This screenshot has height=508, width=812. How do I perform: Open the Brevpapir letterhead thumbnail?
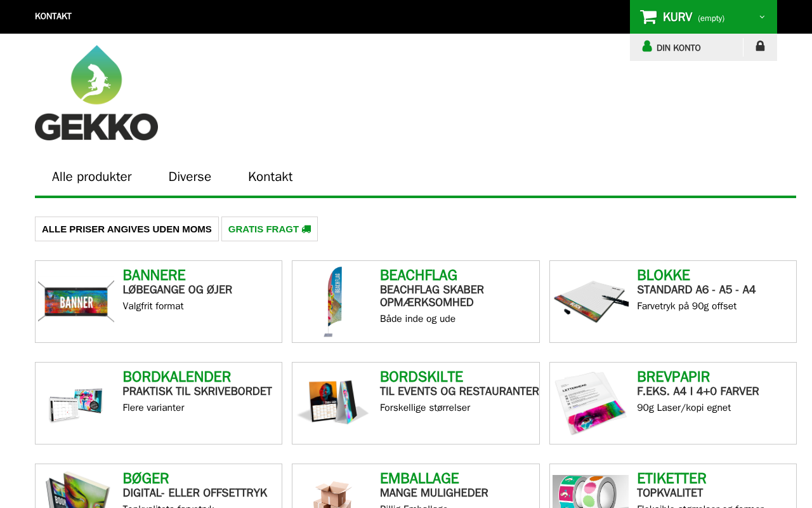click(x=591, y=403)
